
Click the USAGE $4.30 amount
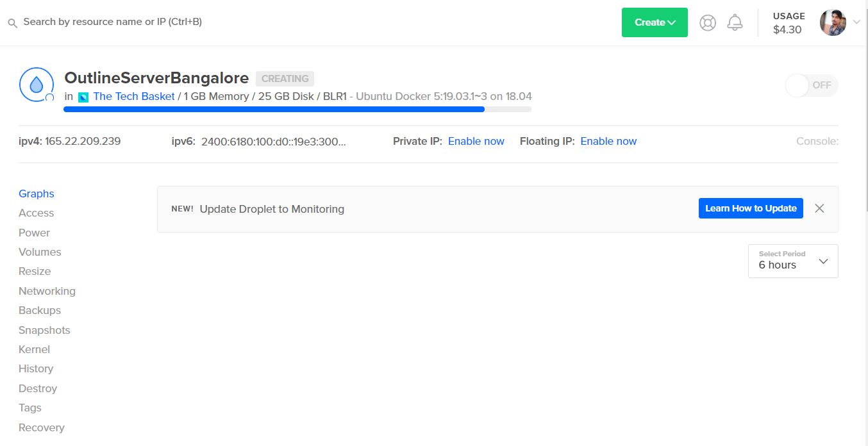point(788,29)
